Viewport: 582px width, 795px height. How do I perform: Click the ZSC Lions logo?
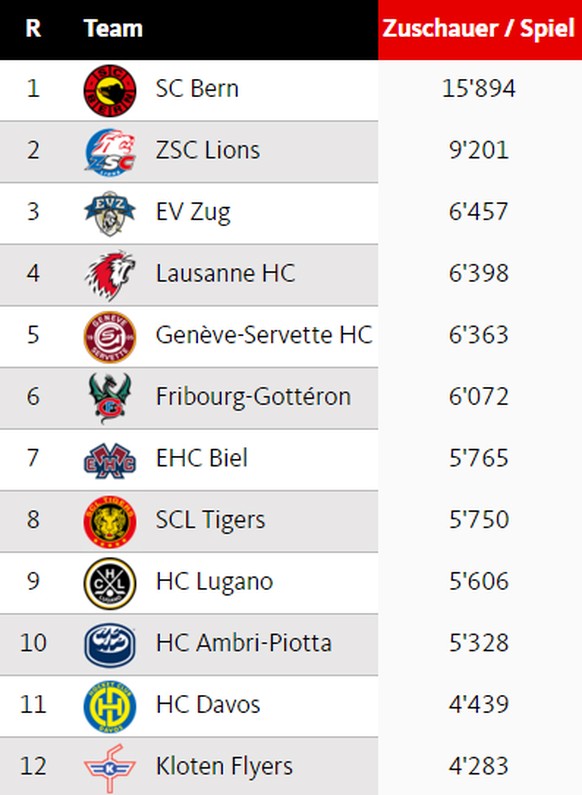click(110, 152)
